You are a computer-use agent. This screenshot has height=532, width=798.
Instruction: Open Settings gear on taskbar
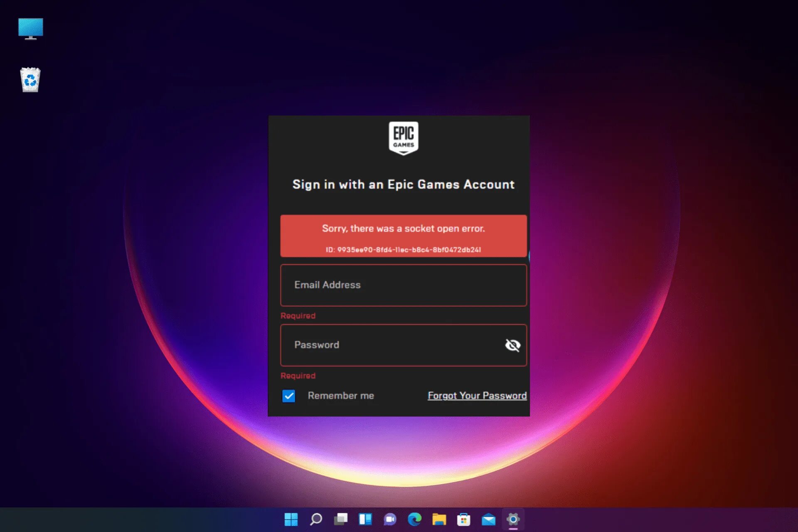pos(513,519)
